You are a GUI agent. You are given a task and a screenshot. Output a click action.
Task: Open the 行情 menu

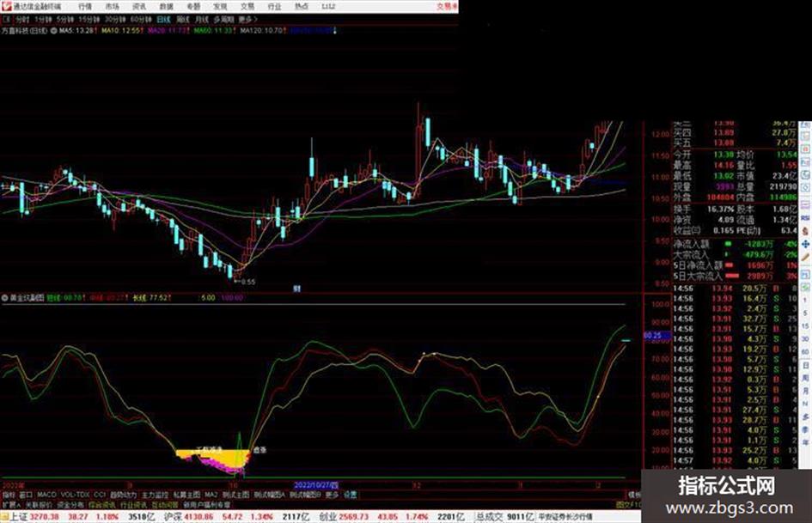(x=85, y=7)
